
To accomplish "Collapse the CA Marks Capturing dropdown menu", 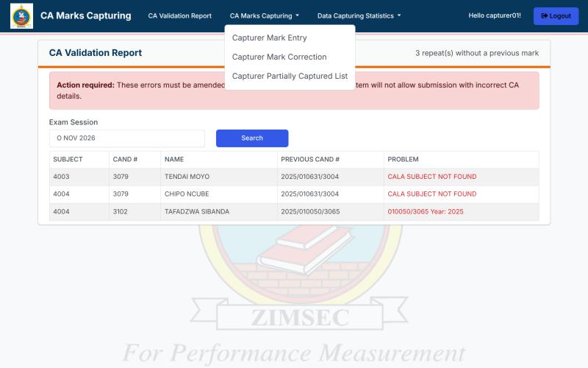I will click(x=265, y=15).
